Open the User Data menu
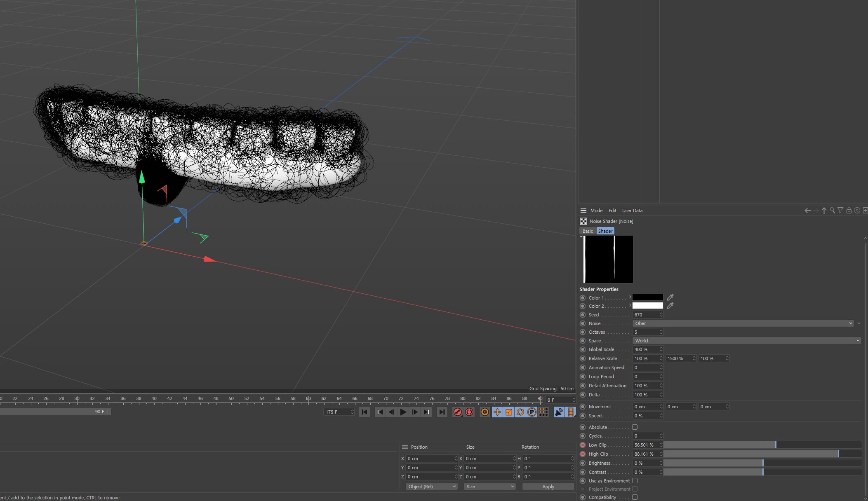This screenshot has width=868, height=501. point(632,211)
